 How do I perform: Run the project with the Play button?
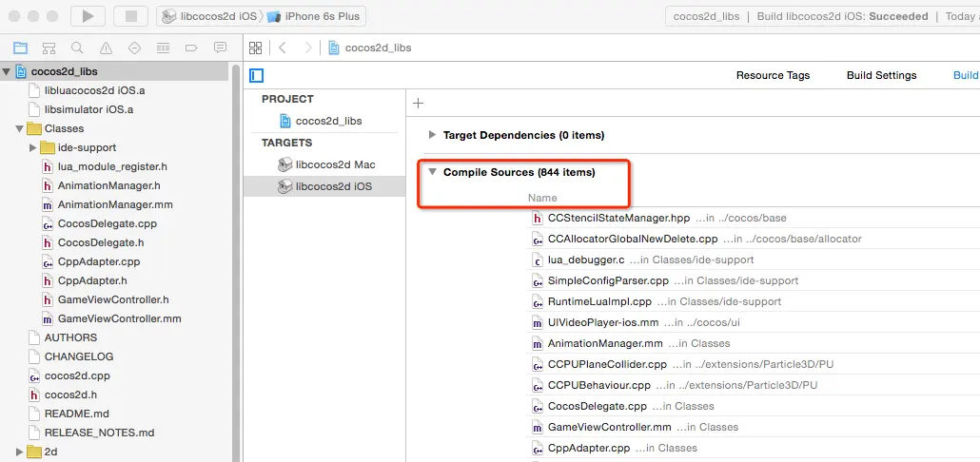88,16
